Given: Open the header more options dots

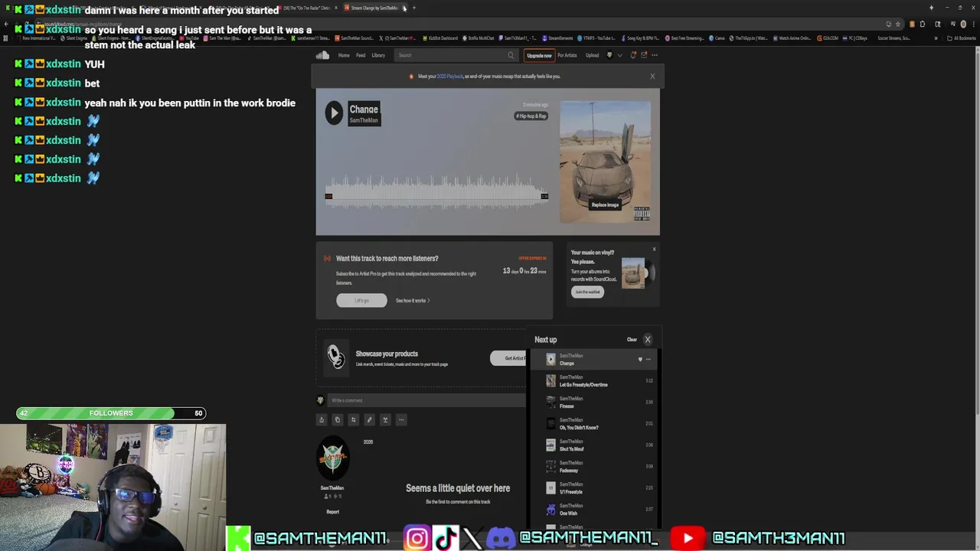Looking at the screenshot, I should tap(655, 55).
